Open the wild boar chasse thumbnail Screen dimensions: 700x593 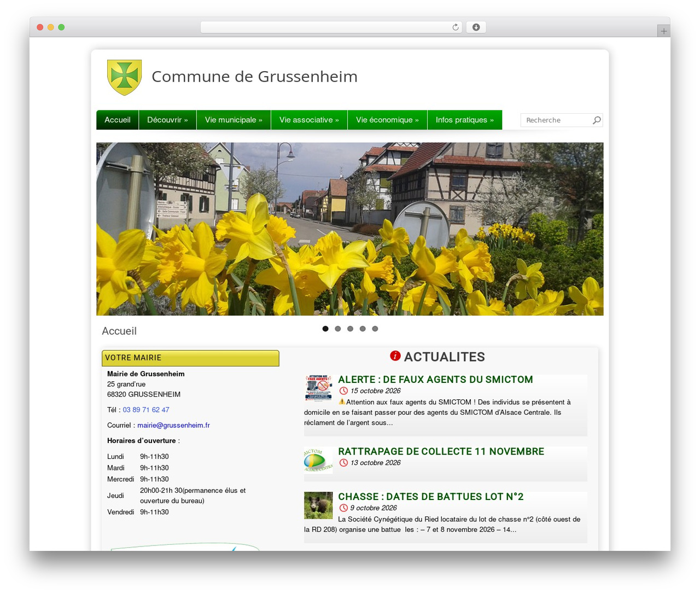[x=318, y=505]
